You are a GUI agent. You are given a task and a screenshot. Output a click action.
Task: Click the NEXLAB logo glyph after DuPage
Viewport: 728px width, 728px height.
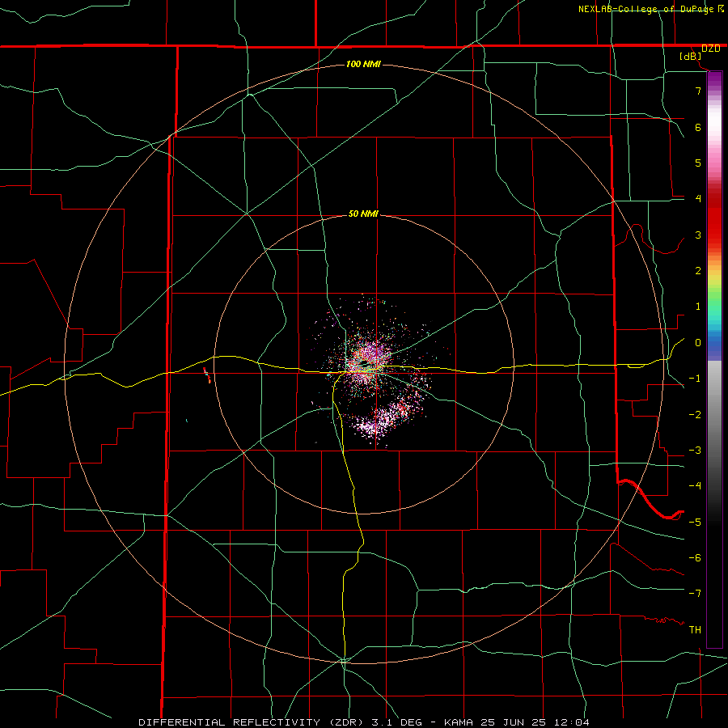click(x=721, y=8)
